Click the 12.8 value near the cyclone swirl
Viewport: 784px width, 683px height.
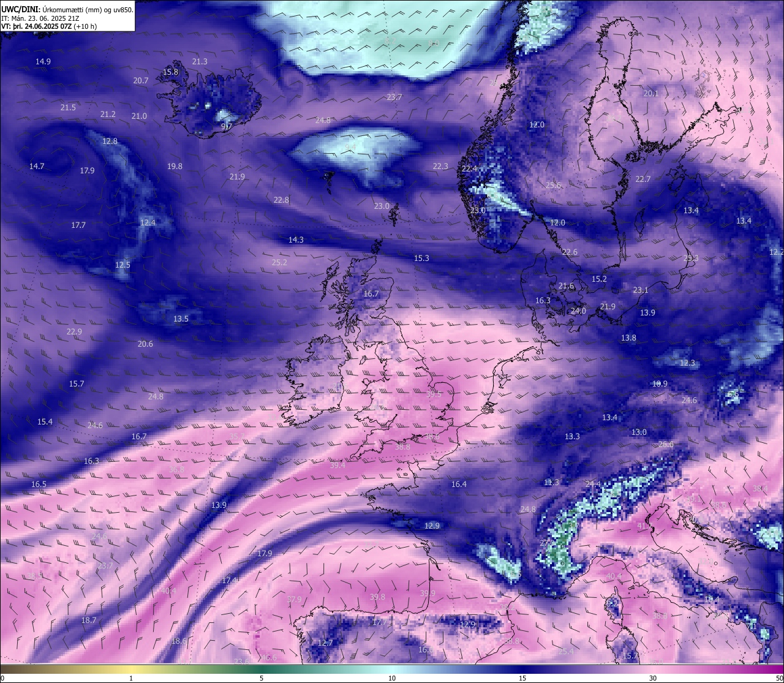(x=110, y=141)
